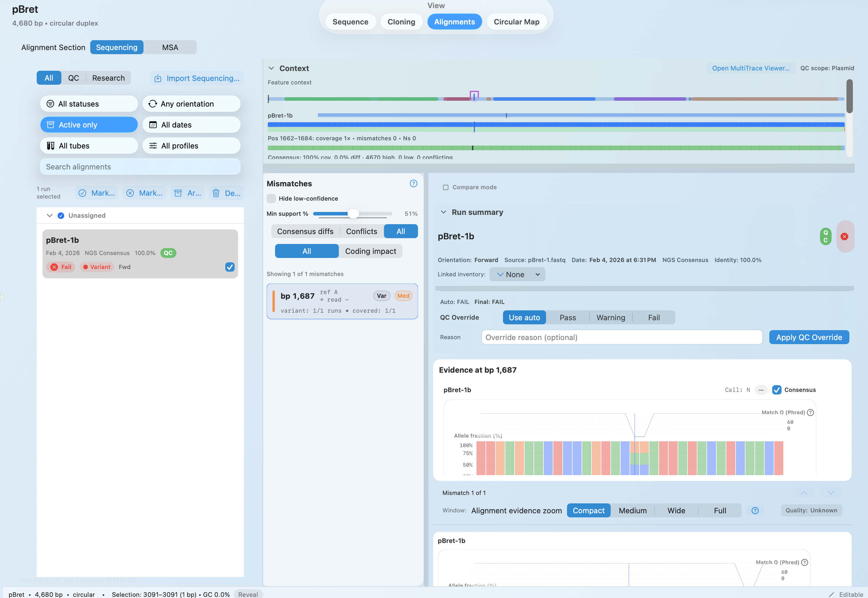Open the Import Sequencing dialog
This screenshot has width=868, height=598.
click(197, 78)
